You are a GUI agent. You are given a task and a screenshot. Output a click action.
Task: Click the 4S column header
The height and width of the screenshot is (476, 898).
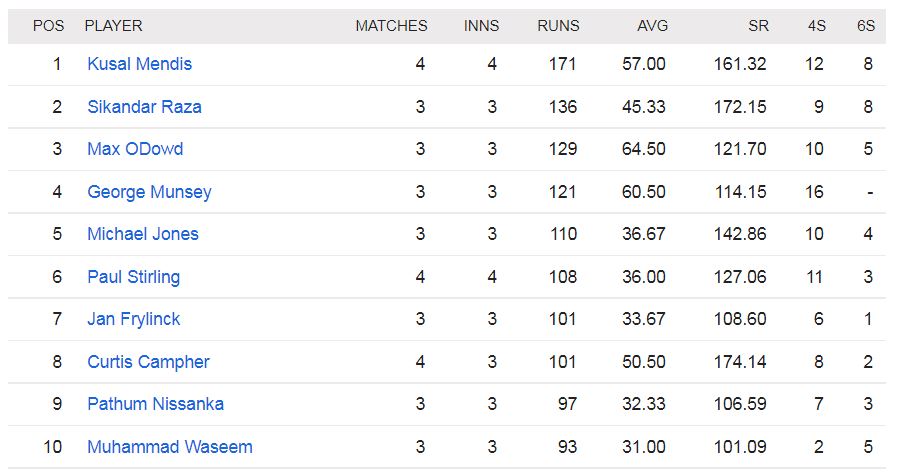coord(816,26)
